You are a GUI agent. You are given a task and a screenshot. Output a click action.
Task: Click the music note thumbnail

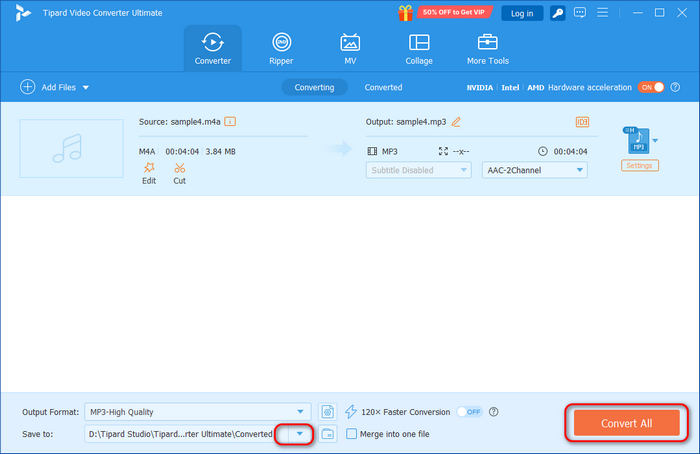(x=71, y=149)
